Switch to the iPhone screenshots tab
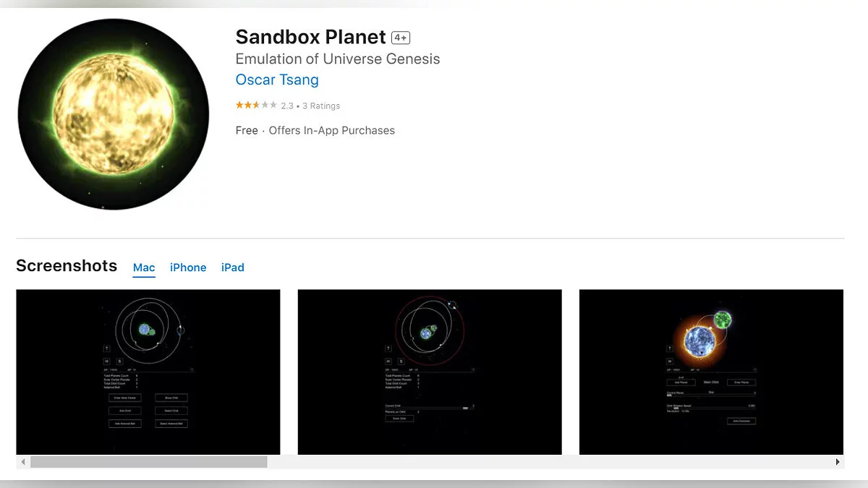 188,267
